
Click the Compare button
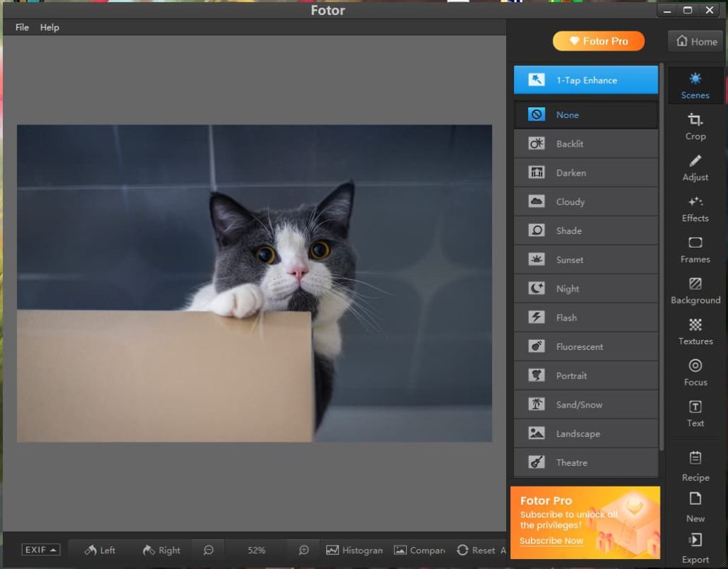[x=419, y=550]
